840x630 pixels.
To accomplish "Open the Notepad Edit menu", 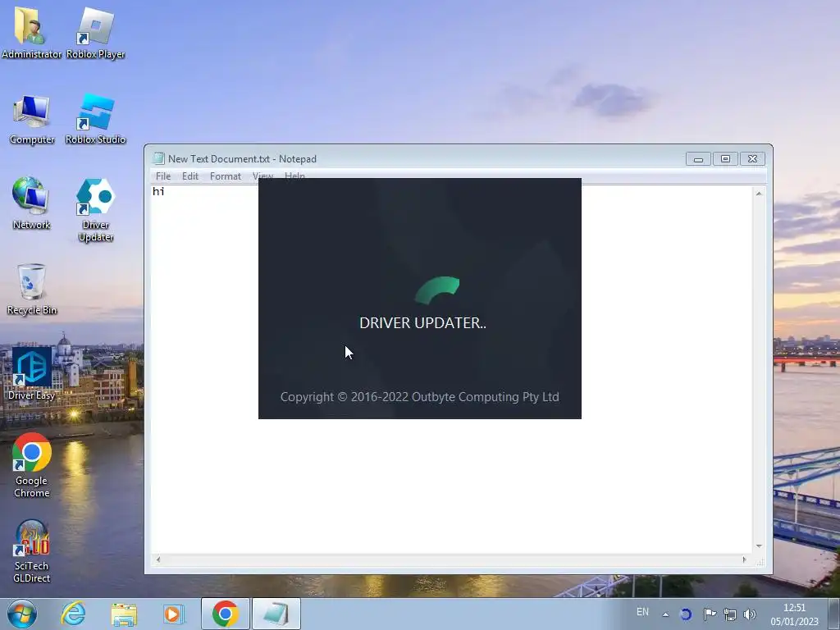I will pyautogui.click(x=190, y=176).
